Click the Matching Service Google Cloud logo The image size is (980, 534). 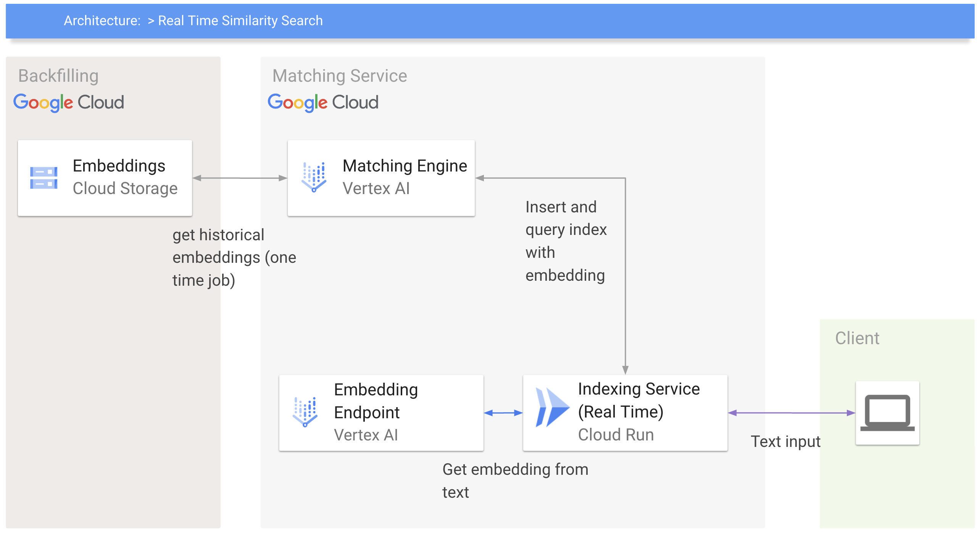click(323, 102)
